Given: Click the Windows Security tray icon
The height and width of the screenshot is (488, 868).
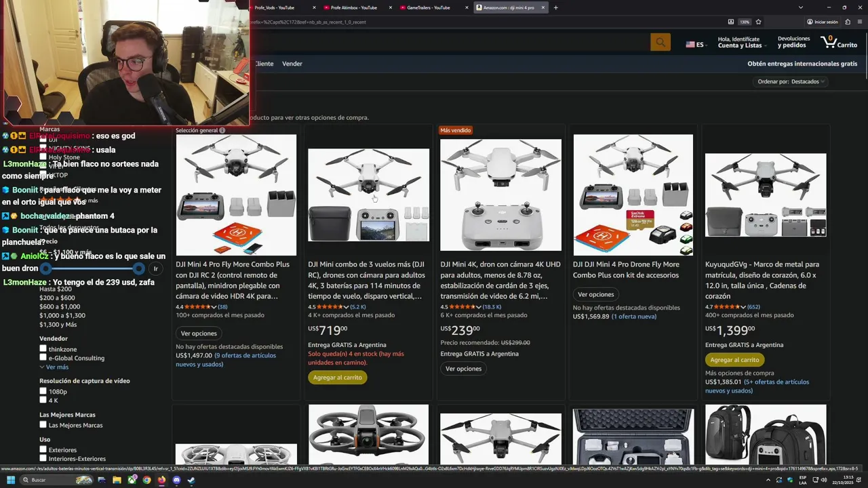Looking at the screenshot, I should (790, 480).
